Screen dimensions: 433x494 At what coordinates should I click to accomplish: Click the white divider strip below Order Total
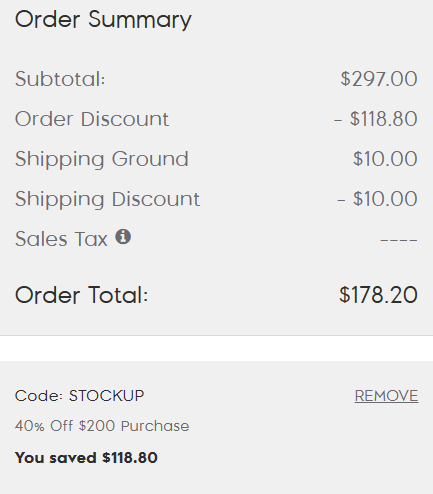216,348
